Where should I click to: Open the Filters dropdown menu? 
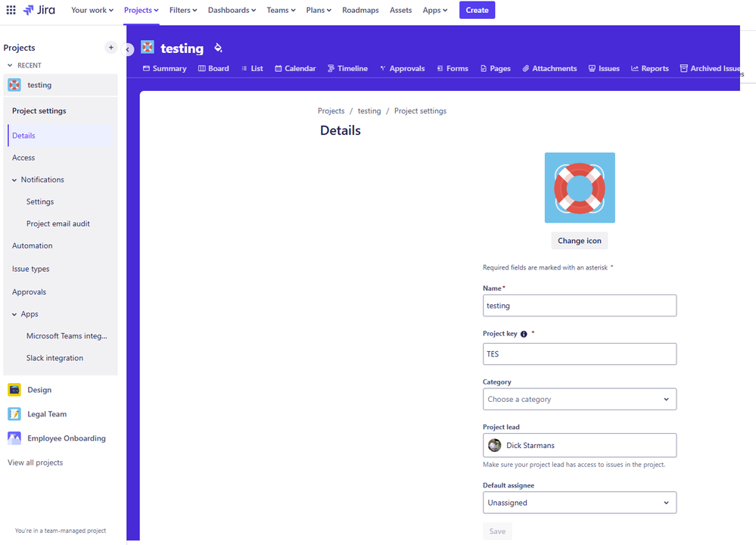click(x=183, y=10)
